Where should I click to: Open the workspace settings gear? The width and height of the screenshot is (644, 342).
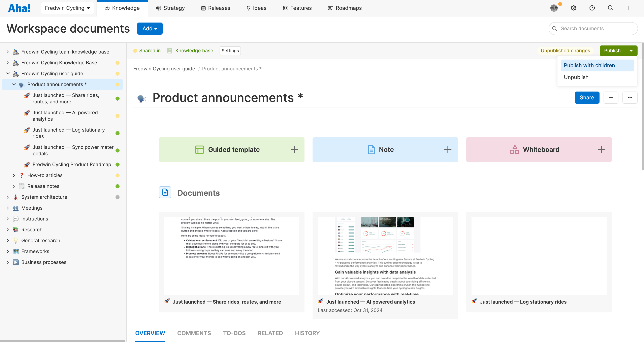pos(573,8)
